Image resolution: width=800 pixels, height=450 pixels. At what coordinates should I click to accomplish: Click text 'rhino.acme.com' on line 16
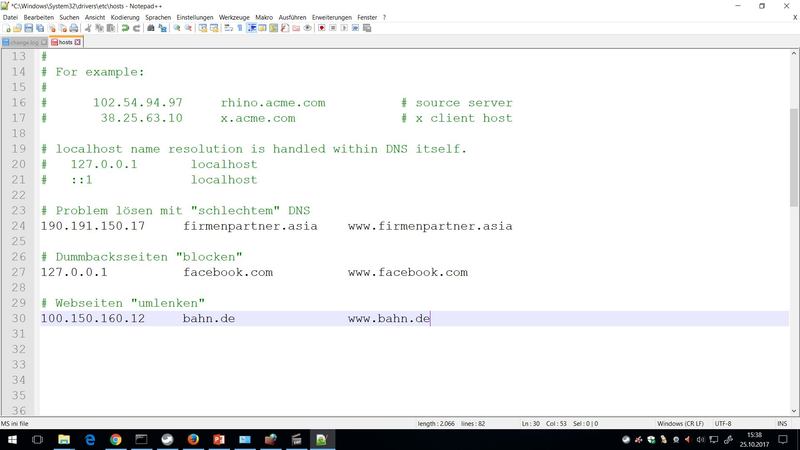point(273,103)
